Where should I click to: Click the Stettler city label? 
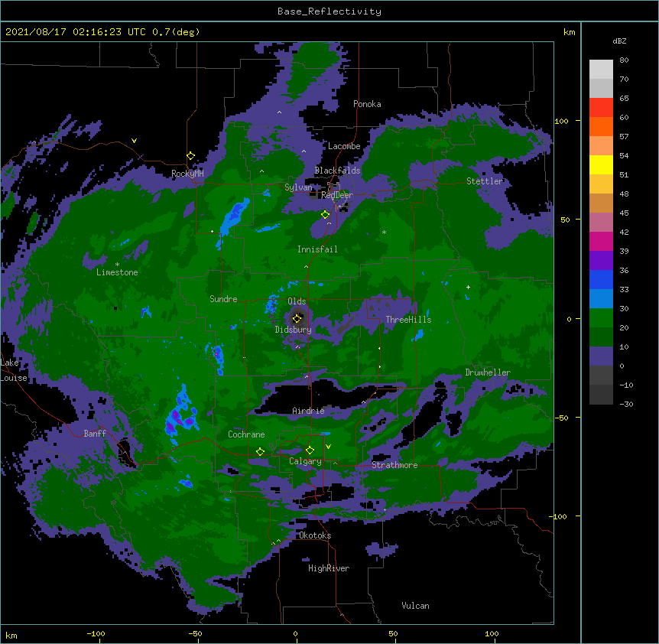(x=485, y=181)
